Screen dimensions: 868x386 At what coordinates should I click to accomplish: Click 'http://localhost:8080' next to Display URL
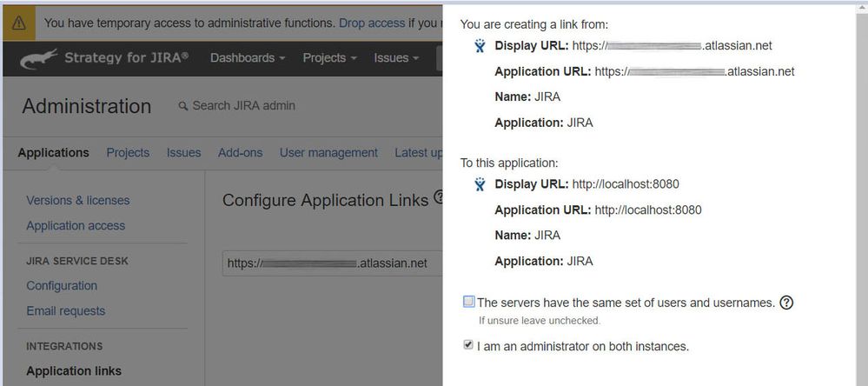click(626, 183)
